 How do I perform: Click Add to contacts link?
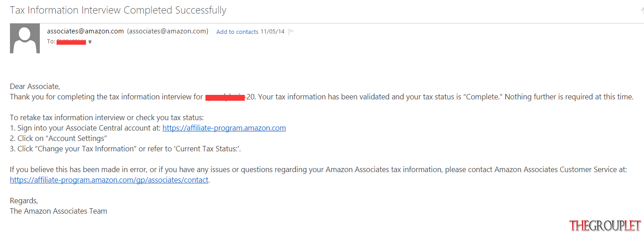tap(237, 32)
